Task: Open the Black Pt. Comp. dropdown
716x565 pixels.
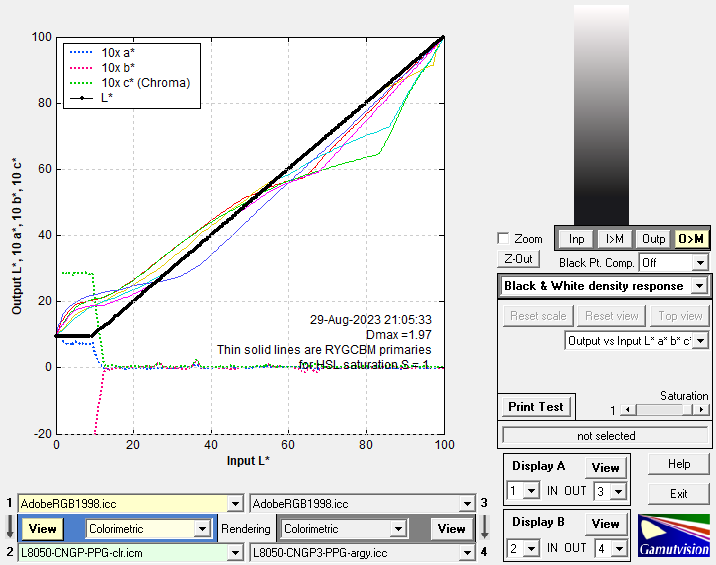Action: pos(699,262)
